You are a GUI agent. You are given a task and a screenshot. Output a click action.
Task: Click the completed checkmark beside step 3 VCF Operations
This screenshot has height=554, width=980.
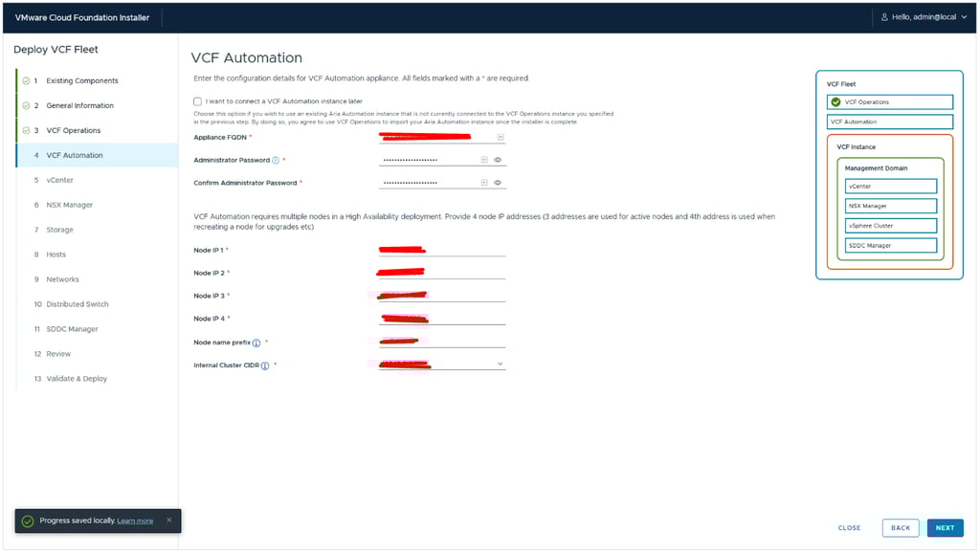pyautogui.click(x=26, y=130)
